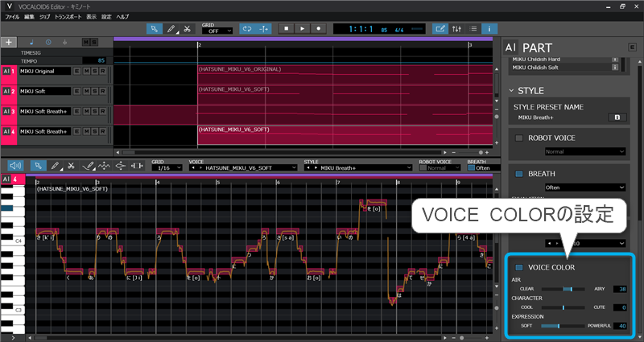Open the 編集 menu

(x=29, y=17)
